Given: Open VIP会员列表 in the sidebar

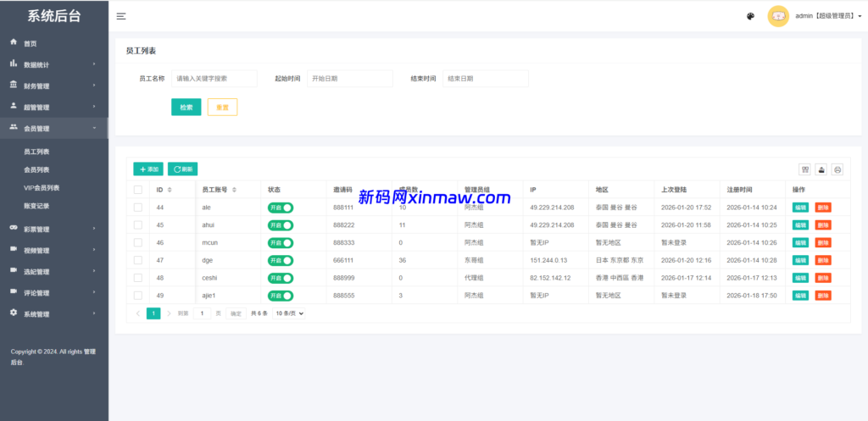Looking at the screenshot, I should (x=42, y=188).
